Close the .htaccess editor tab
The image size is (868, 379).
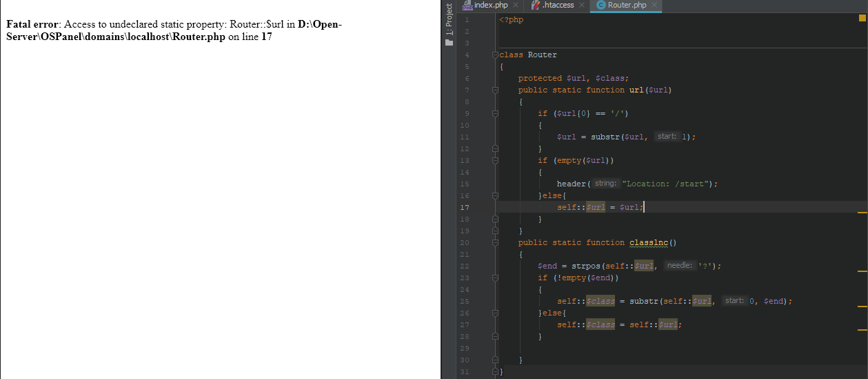581,6
